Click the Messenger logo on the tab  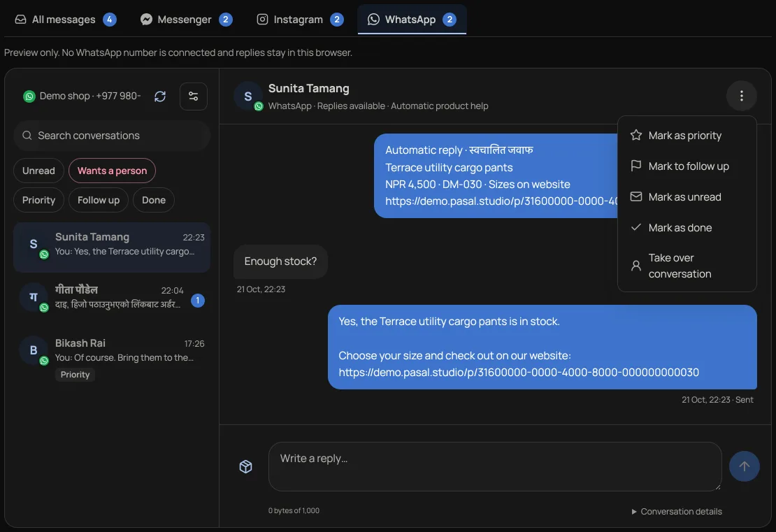[x=146, y=20]
